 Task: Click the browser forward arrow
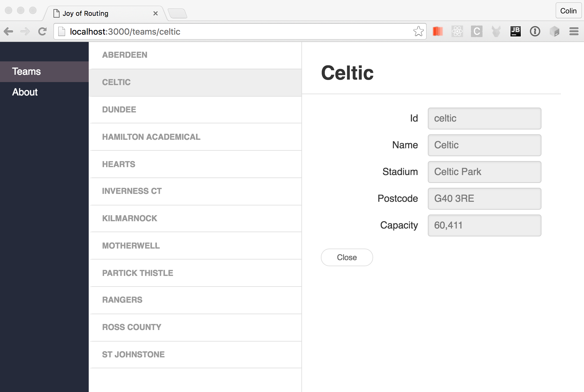pyautogui.click(x=25, y=31)
